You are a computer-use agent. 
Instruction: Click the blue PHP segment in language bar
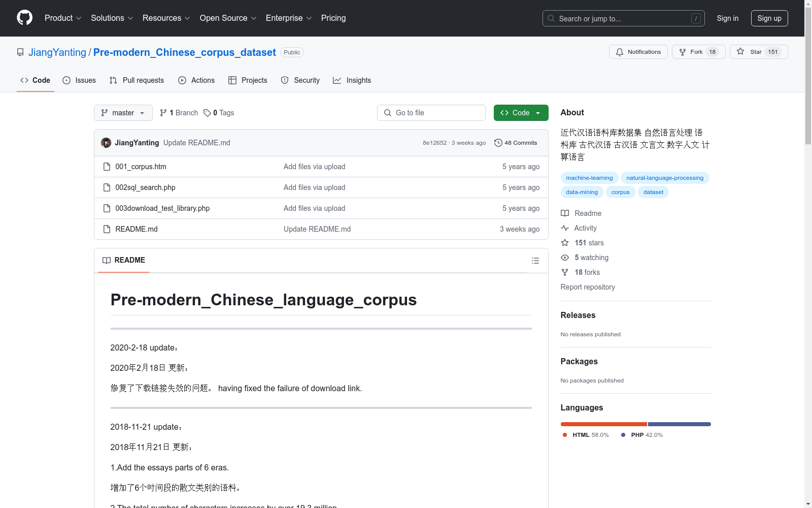pyautogui.click(x=680, y=424)
